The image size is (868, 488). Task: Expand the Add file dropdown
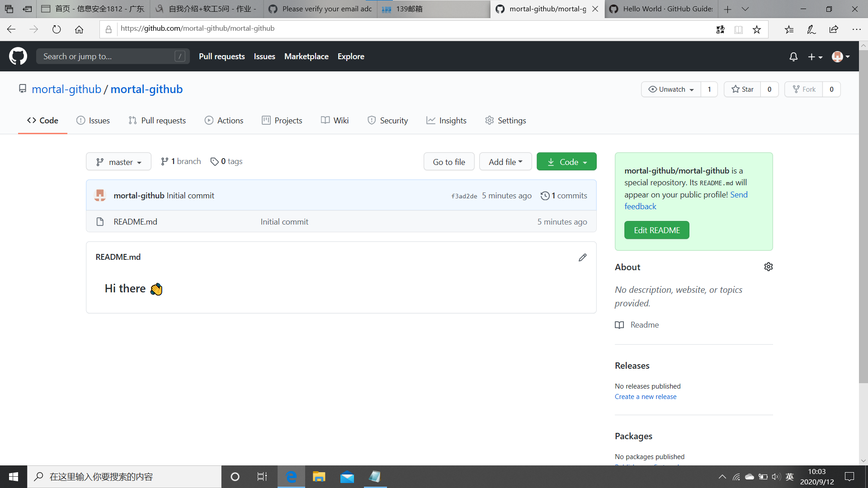(505, 162)
